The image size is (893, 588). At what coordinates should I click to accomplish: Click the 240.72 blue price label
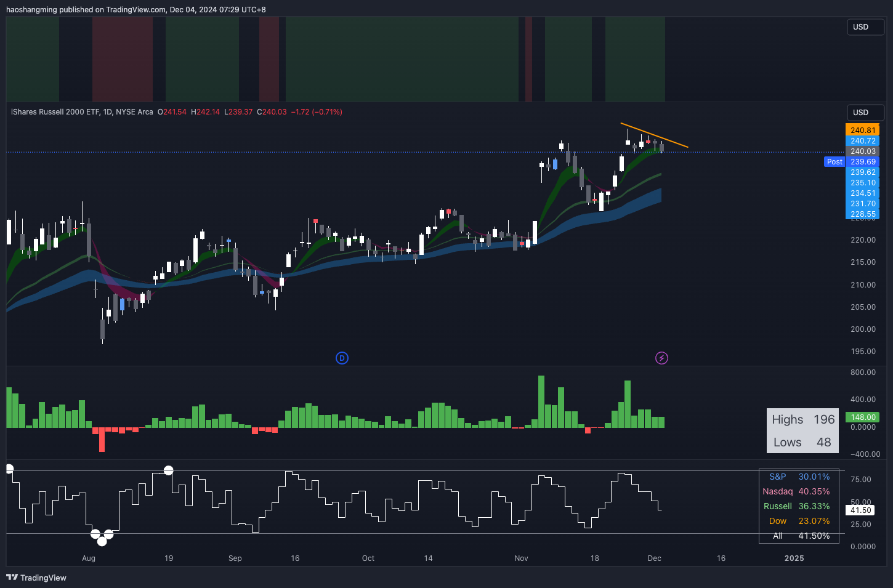(863, 141)
